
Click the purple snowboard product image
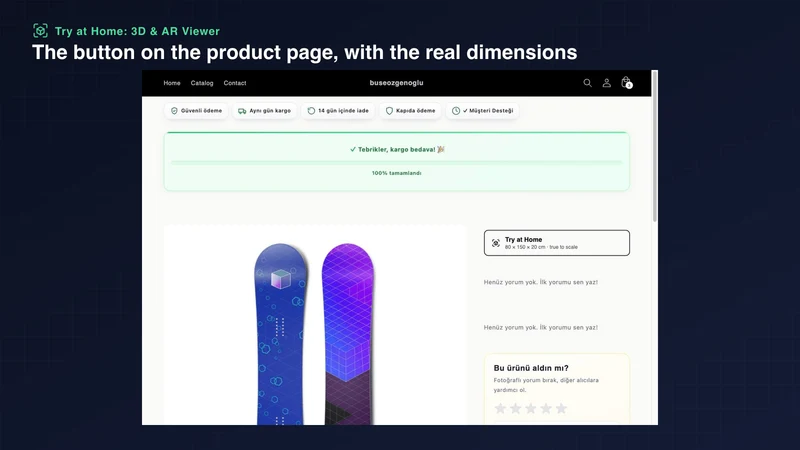pos(348,334)
